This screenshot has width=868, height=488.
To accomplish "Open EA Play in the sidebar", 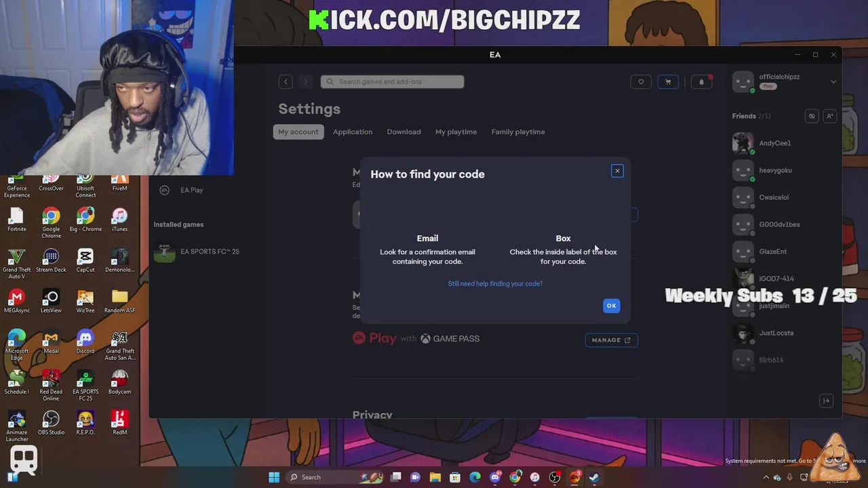I will (x=191, y=190).
